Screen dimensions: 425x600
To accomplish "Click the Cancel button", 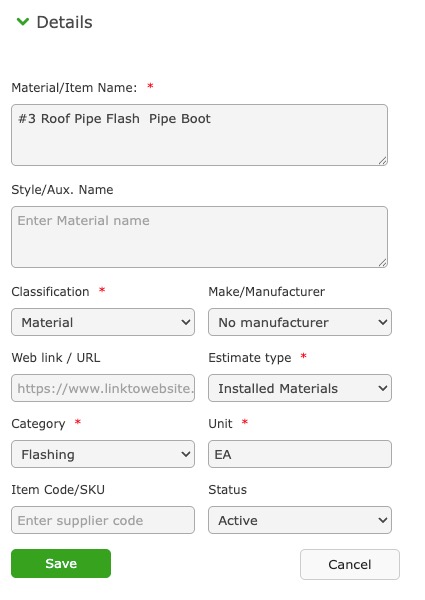I will (350, 564).
